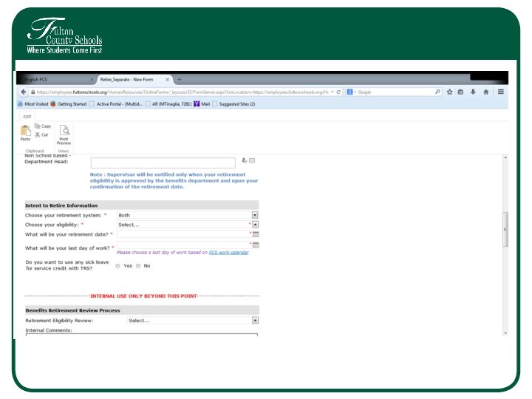Open the address book browse icon
The height and width of the screenshot is (399, 532).
252,160
